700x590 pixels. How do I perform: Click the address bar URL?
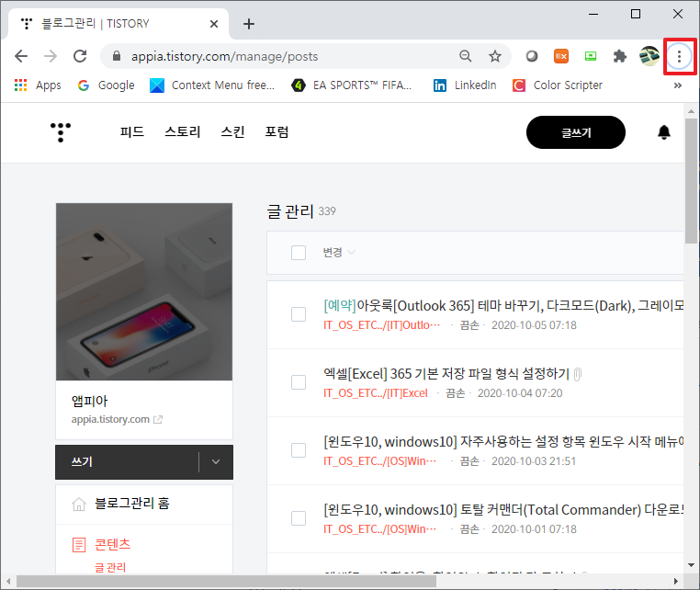click(224, 56)
